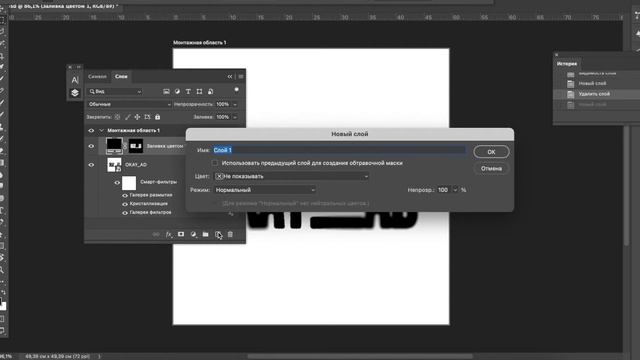
Task: Create new fill or adjustment layer icon
Action: pos(193,234)
